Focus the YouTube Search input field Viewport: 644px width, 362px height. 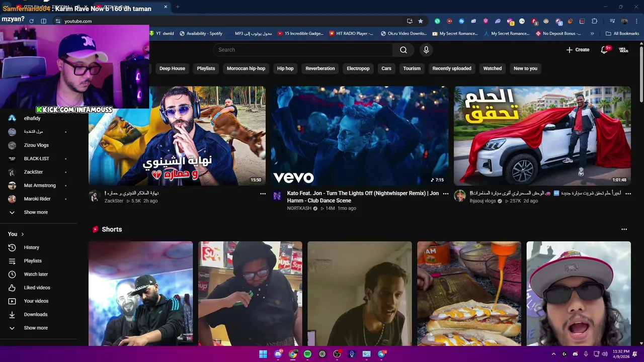(x=303, y=50)
